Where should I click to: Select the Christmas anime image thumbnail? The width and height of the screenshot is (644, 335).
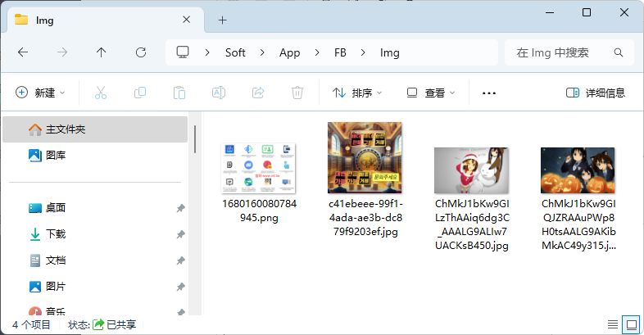[471, 170]
